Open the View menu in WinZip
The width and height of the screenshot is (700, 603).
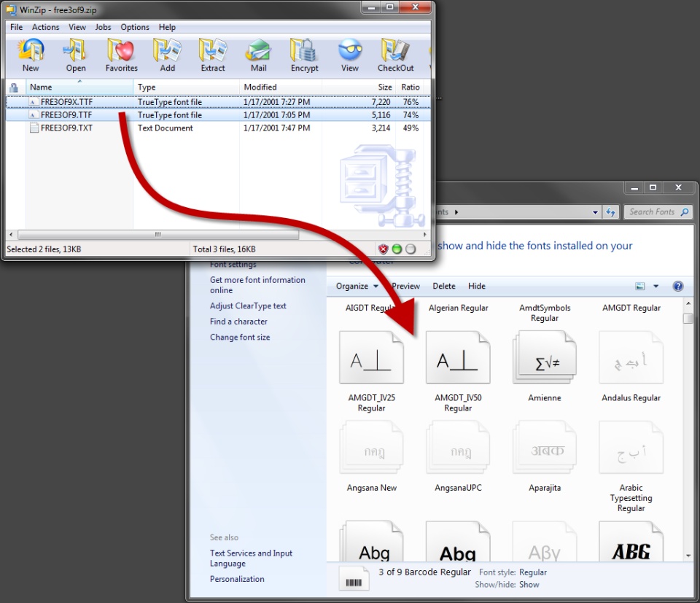(x=77, y=27)
